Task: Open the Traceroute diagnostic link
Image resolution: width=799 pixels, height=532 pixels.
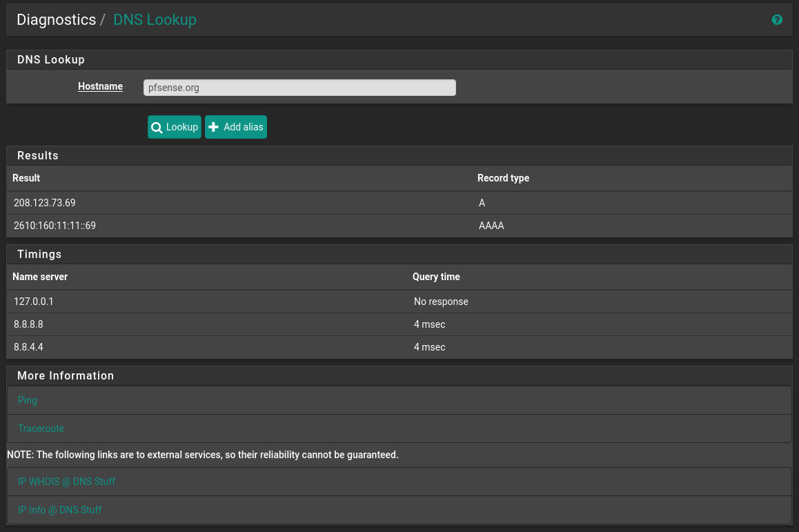Action: 41,428
